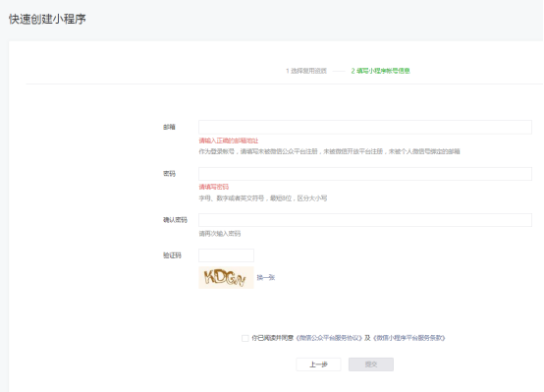This screenshot has width=544, height=392.
Task: Click the KDGW captcha image
Action: (226, 277)
